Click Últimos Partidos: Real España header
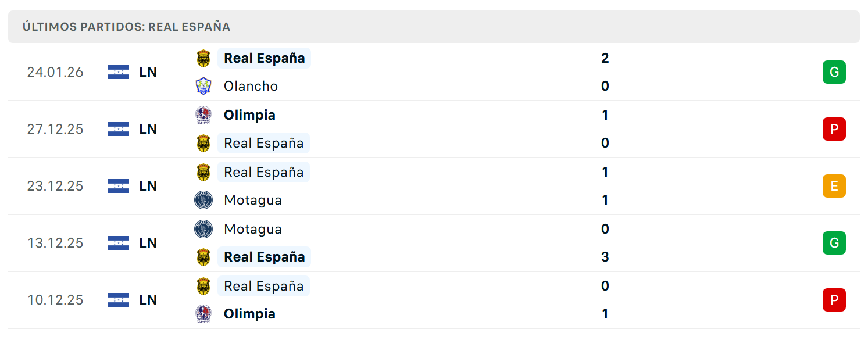 click(x=126, y=27)
